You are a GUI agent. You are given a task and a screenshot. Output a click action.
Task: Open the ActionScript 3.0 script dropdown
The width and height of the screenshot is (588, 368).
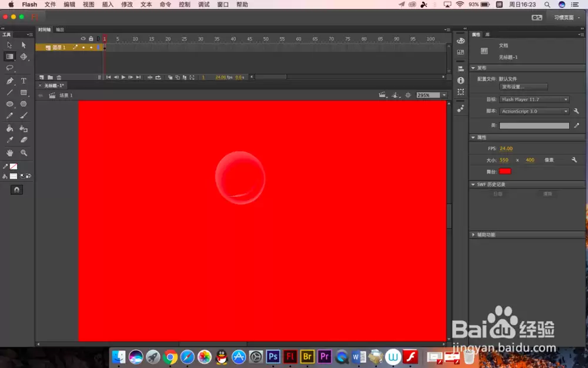(x=534, y=111)
